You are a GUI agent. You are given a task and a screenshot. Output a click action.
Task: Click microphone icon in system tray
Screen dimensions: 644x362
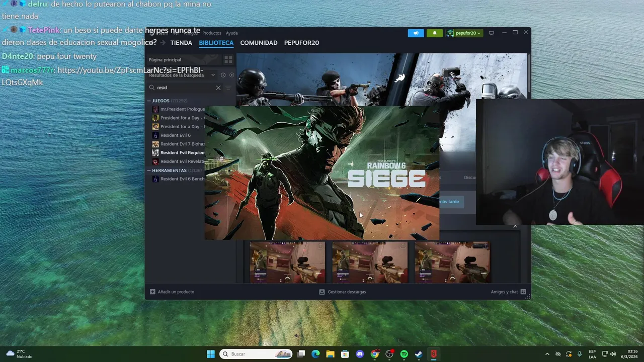580,354
